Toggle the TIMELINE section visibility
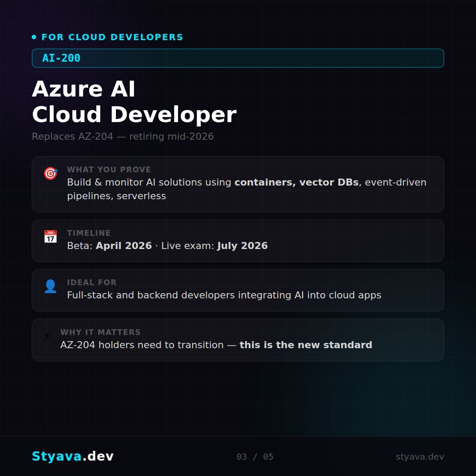476x476 pixels. pyautogui.click(x=238, y=241)
